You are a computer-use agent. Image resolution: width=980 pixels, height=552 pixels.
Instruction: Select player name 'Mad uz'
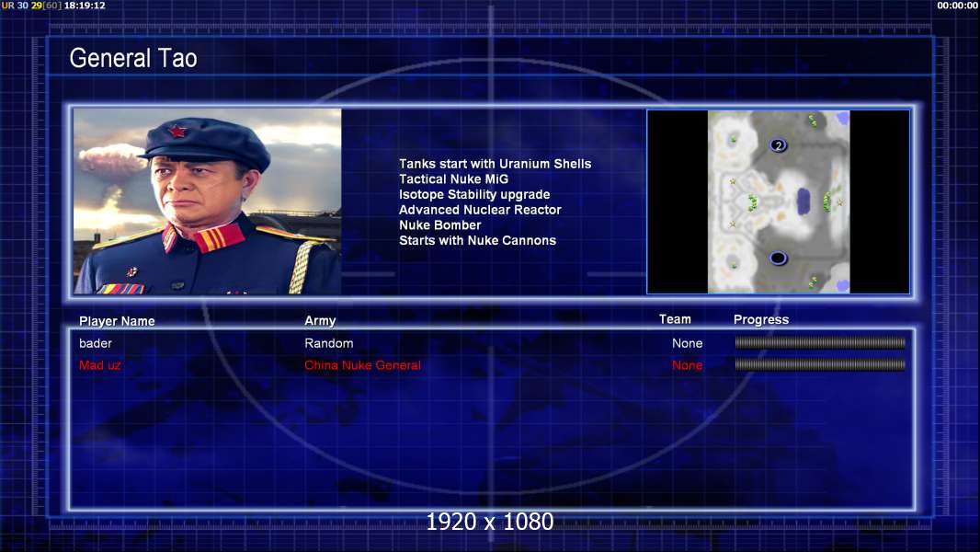pyautogui.click(x=99, y=365)
